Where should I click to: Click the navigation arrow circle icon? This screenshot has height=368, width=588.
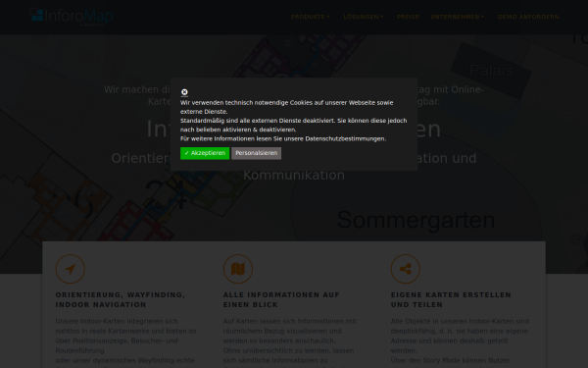[x=71, y=269]
